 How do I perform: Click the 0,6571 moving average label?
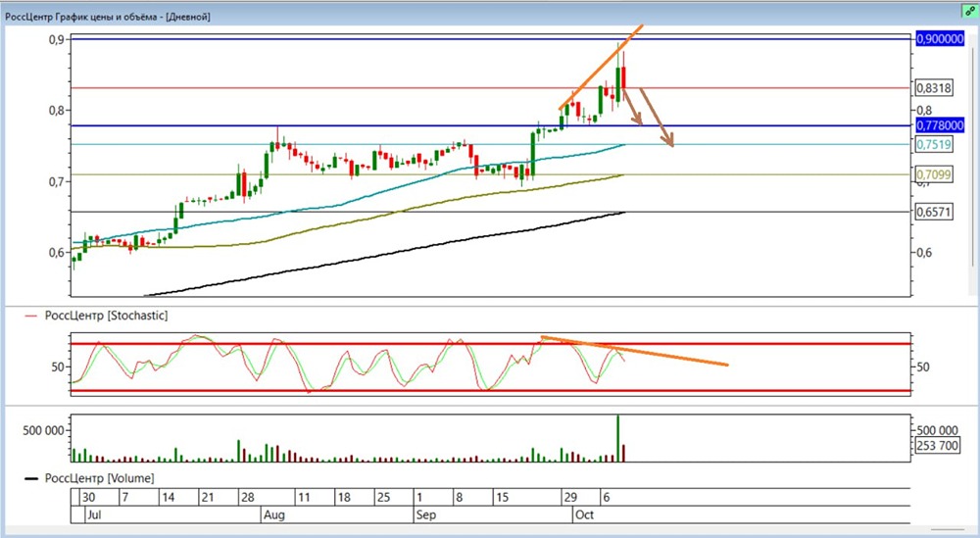934,212
